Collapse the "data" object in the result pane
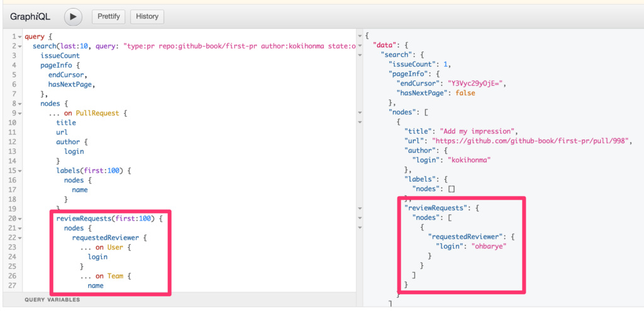The height and width of the screenshot is (311, 644). tap(360, 45)
